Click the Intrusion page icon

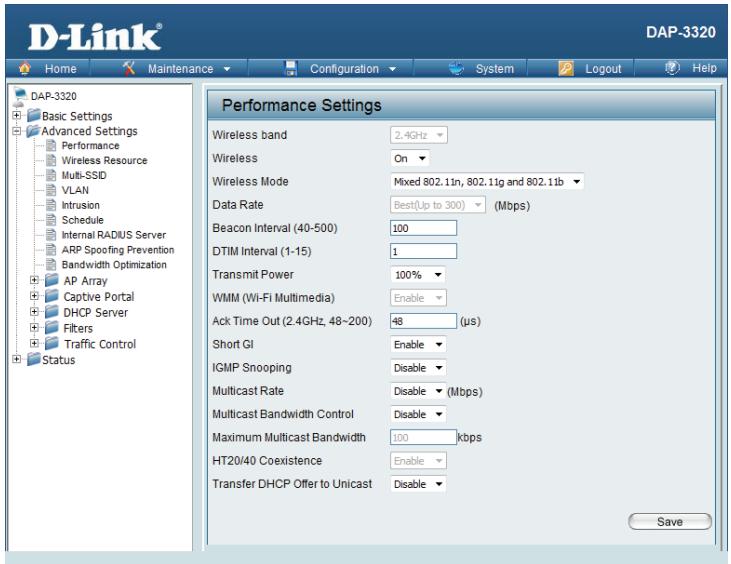tap(51, 205)
